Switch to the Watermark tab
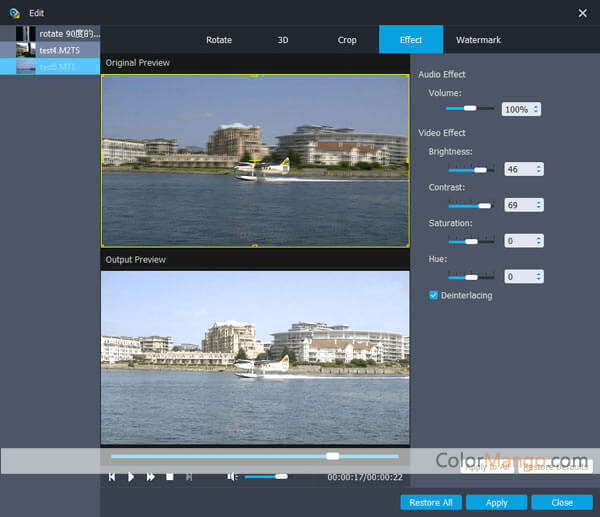 (x=478, y=40)
